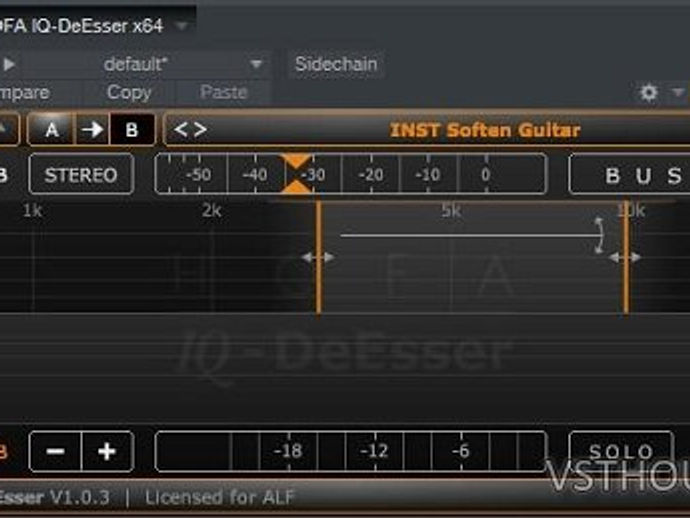Viewport: 690px width, 518px height.
Task: Open the plugin title dropdown arrow
Action: (x=181, y=26)
